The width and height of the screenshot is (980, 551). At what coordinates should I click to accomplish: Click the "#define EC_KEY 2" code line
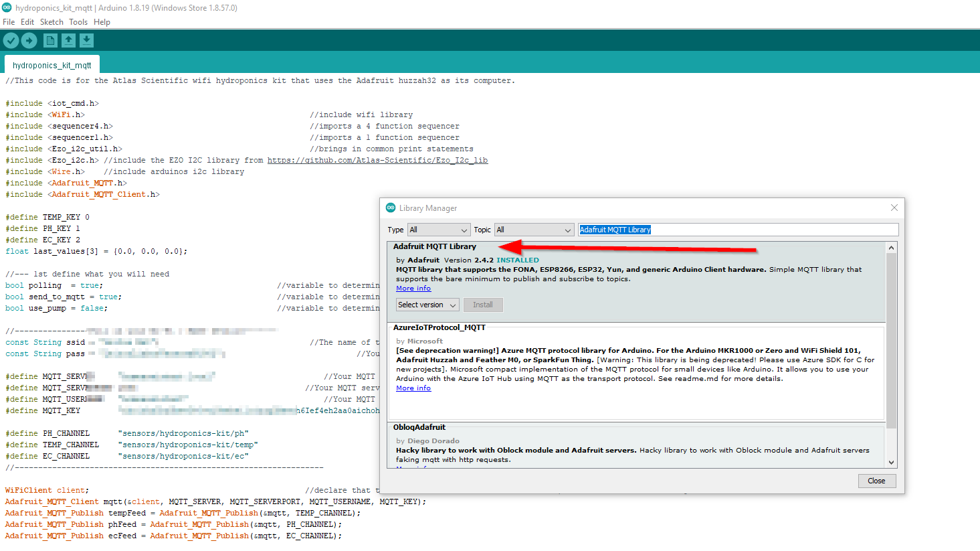43,240
